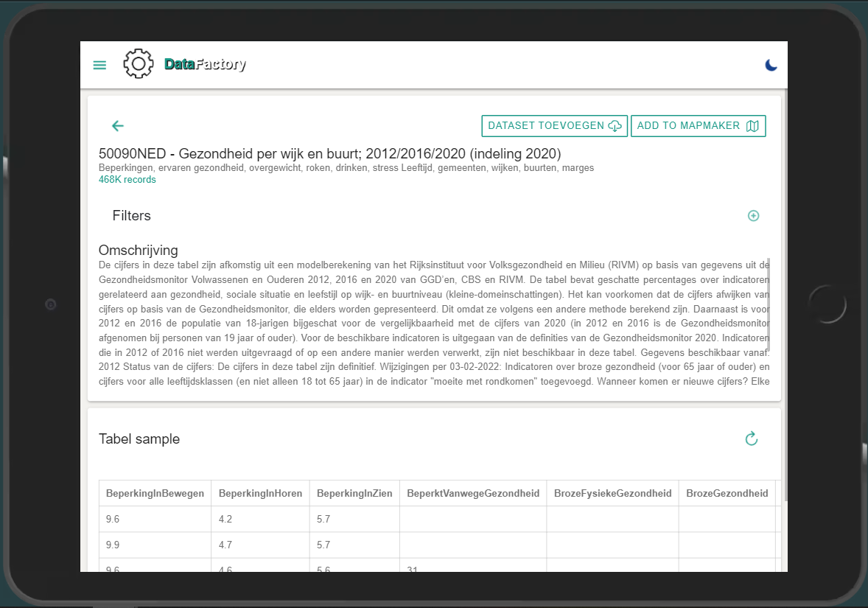Screen dimensions: 868x608
Task: Select the BrozeGezondheid column header
Action: click(x=727, y=493)
